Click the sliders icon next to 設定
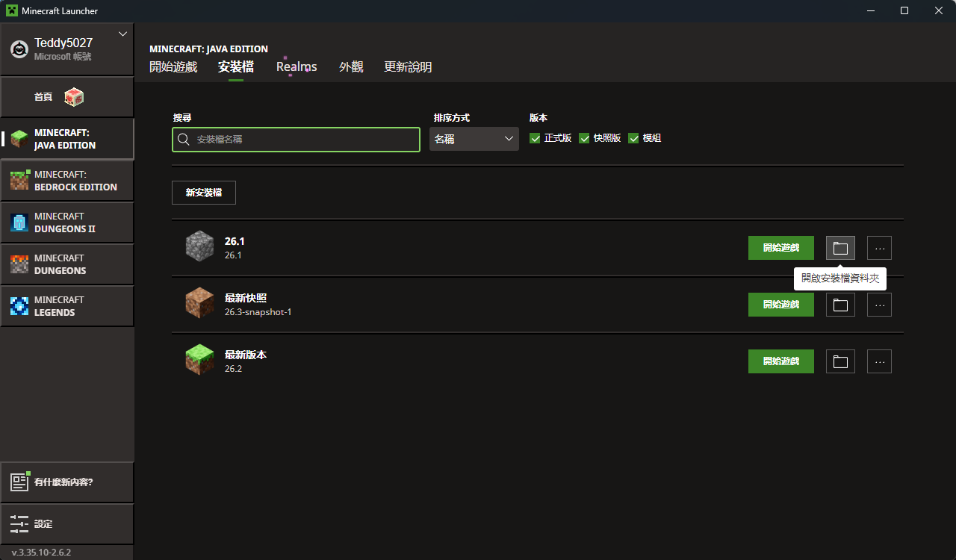The image size is (956, 560). [19, 524]
